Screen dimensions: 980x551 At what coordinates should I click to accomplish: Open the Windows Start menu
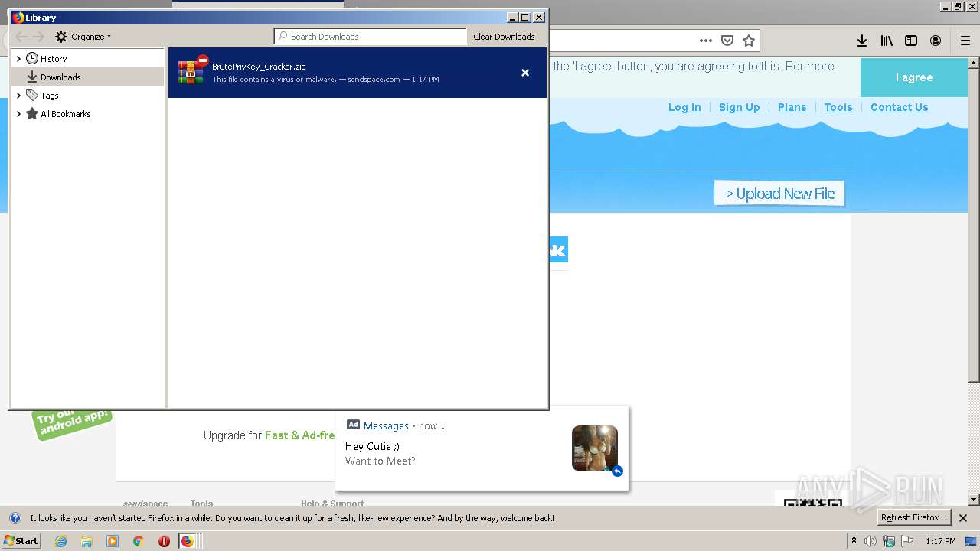coord(21,540)
